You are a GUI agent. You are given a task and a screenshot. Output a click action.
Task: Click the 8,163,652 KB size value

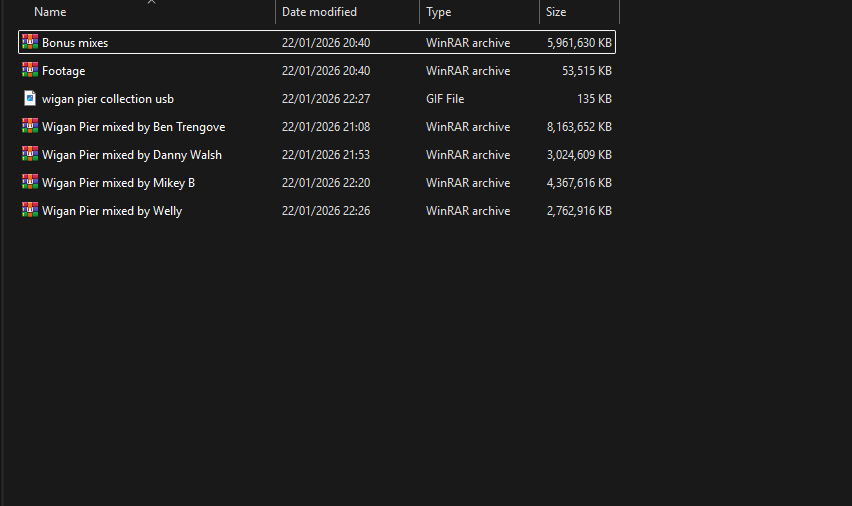tap(579, 127)
